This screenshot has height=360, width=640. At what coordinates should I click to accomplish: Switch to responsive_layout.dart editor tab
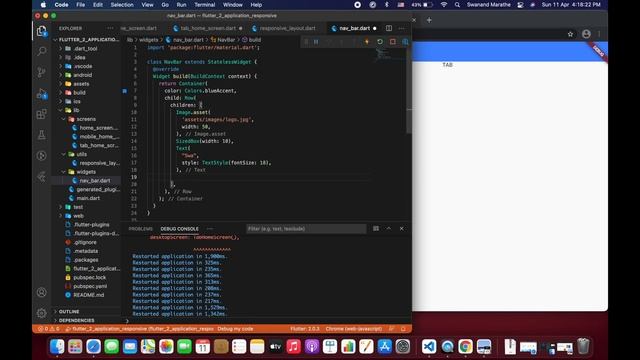tap(287, 28)
